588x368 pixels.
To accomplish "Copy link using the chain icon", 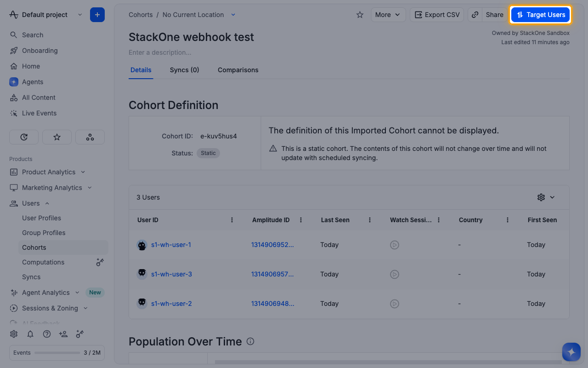I will tap(475, 15).
